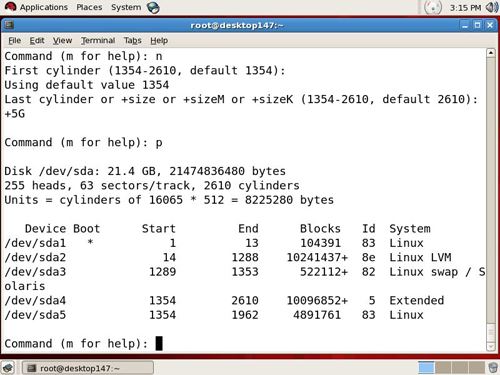Image resolution: width=500 pixels, height=375 pixels.
Task: Click the scrollbar up arrow
Action: [491, 53]
